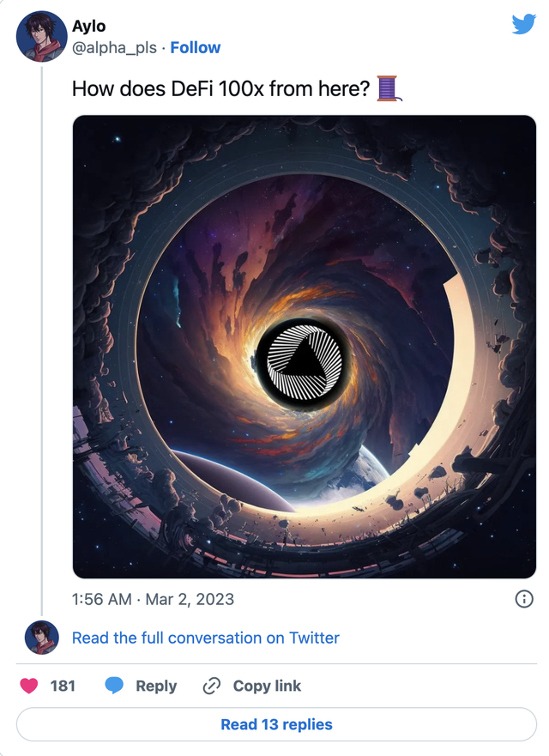Open the Twitter info icon
Screen dimensions: 549x756
click(523, 599)
